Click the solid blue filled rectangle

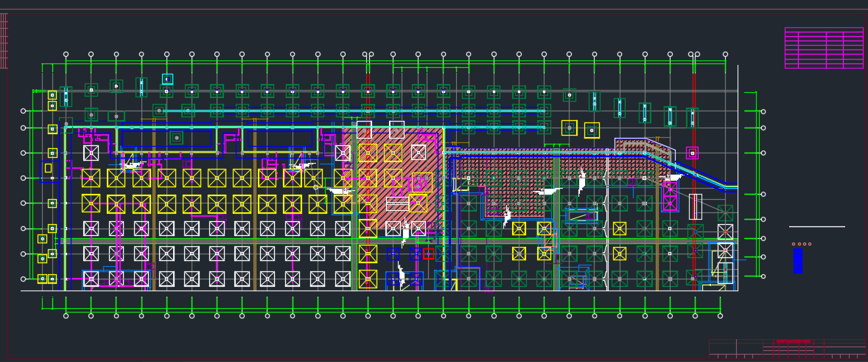tap(798, 261)
